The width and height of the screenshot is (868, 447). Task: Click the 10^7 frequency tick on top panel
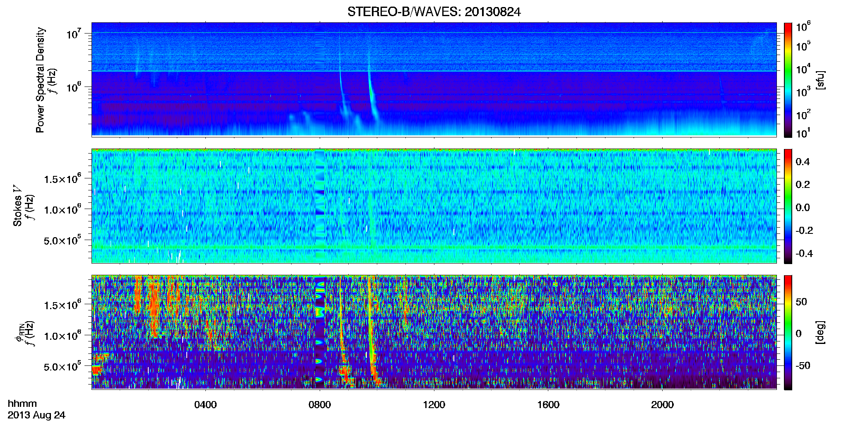pos(74,33)
